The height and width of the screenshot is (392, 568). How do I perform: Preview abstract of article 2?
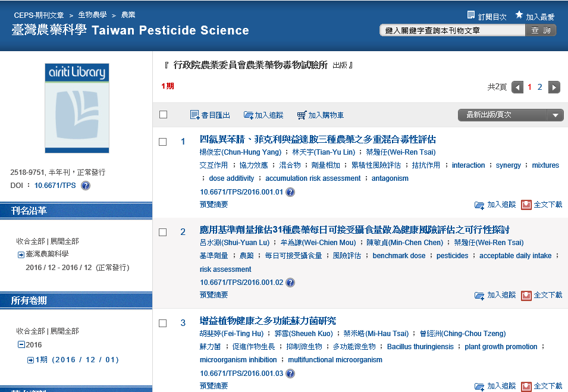pos(214,295)
